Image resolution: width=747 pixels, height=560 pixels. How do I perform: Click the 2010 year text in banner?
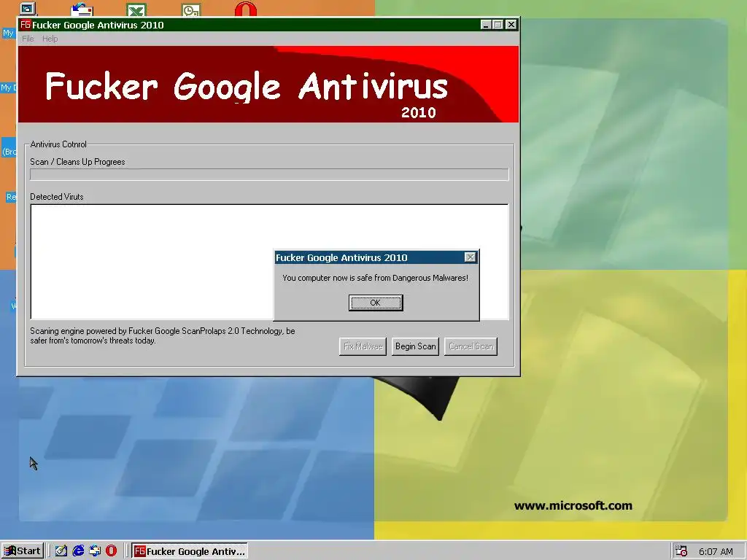tap(418, 112)
